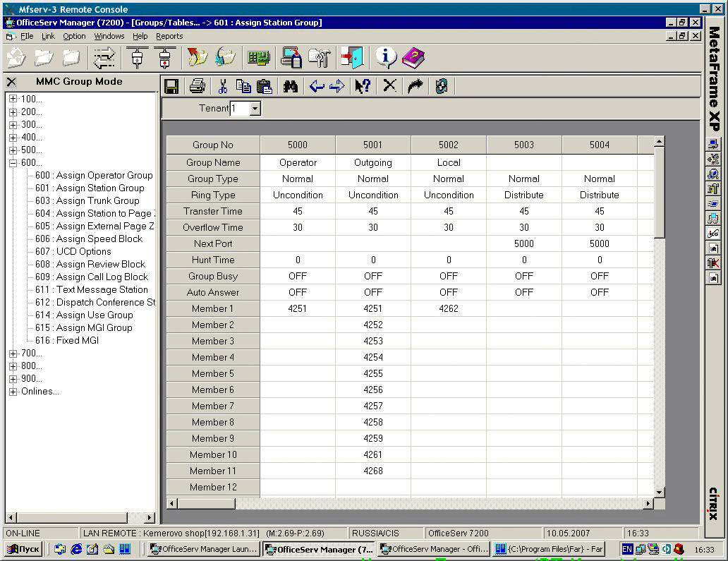
Task: Expand the 400... tree node
Action: (13, 138)
